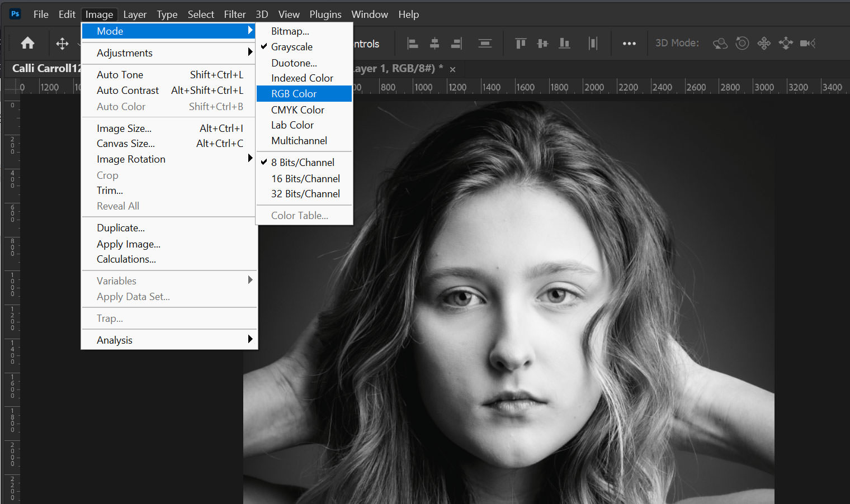Image resolution: width=850 pixels, height=504 pixels.
Task: Open Apply Image... dialog
Action: 168,244
